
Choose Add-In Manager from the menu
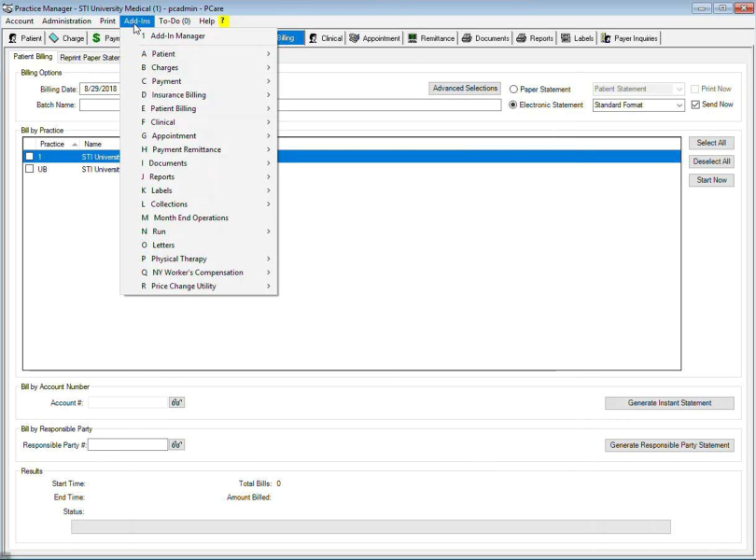[x=177, y=36]
